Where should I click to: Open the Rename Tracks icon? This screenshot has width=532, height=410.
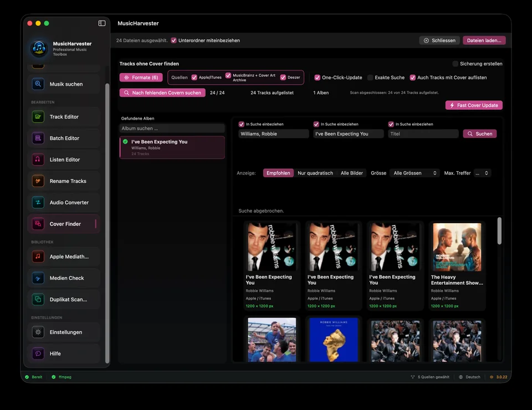pos(38,181)
